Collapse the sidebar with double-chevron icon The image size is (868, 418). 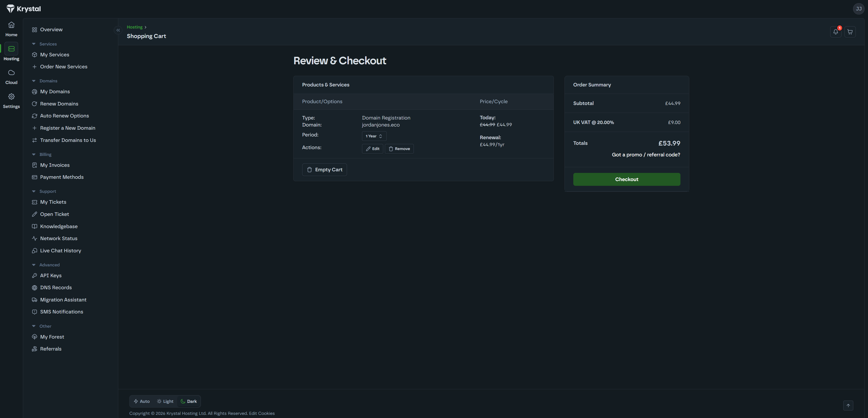click(118, 30)
